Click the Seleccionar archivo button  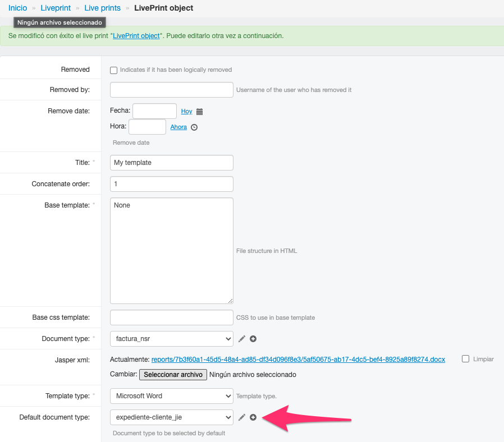173,375
